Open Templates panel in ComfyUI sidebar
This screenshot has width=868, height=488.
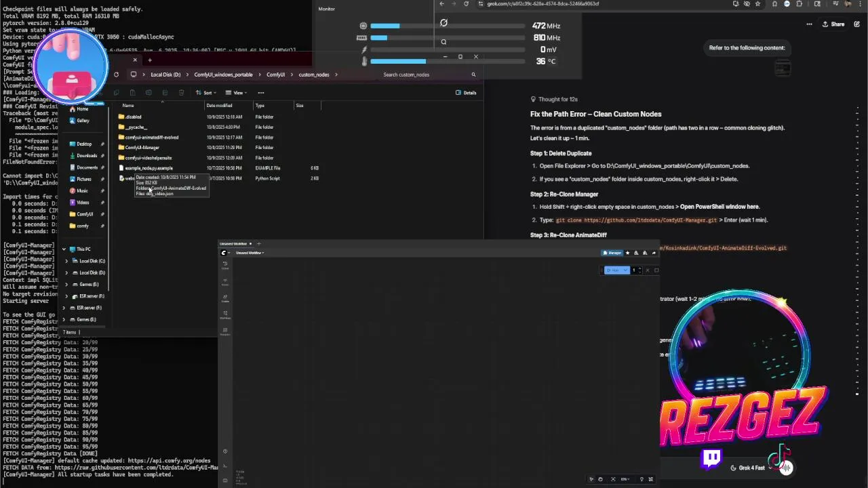[x=225, y=331]
